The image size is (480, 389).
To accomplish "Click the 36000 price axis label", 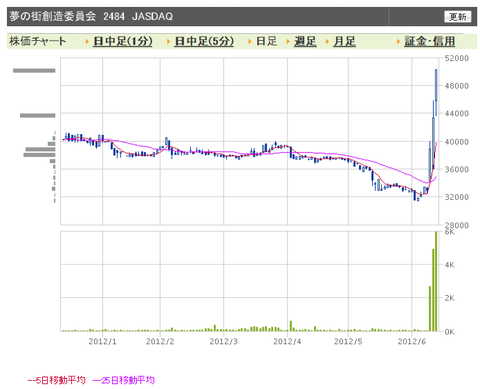I will 457,169.
